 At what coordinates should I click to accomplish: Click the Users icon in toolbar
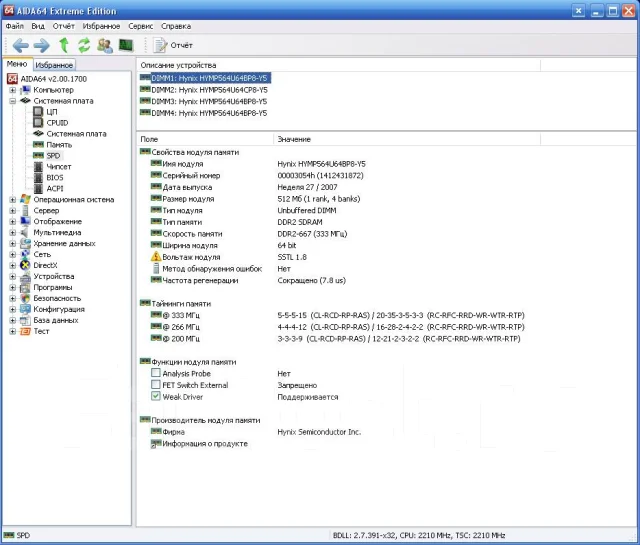[x=105, y=45]
